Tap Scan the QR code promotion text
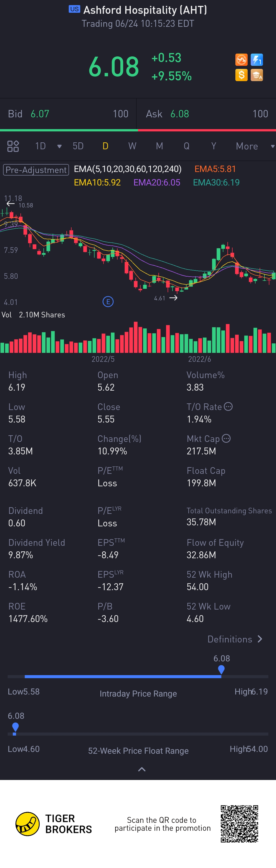 pyautogui.click(x=163, y=824)
